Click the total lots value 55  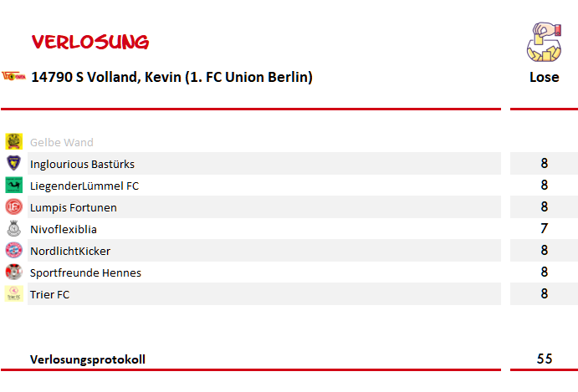545,359
